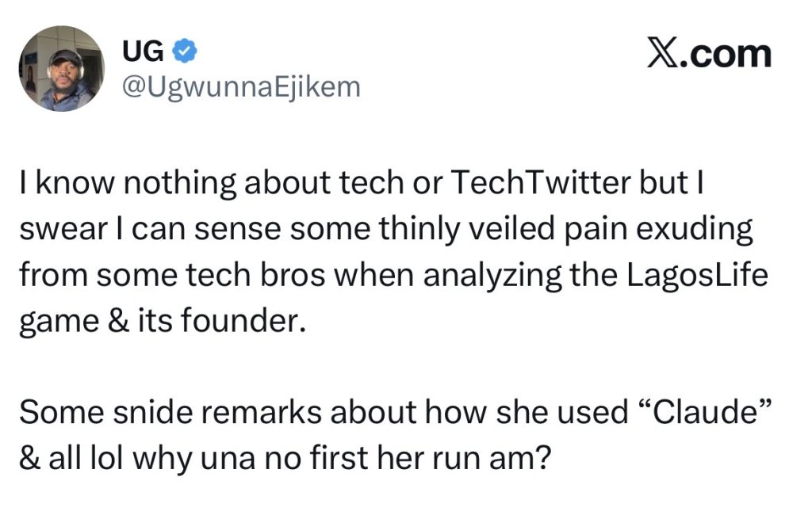The height and width of the screenshot is (519, 812).
Task: Click the word 'founder.' ending first paragraph
Action: tap(243, 320)
